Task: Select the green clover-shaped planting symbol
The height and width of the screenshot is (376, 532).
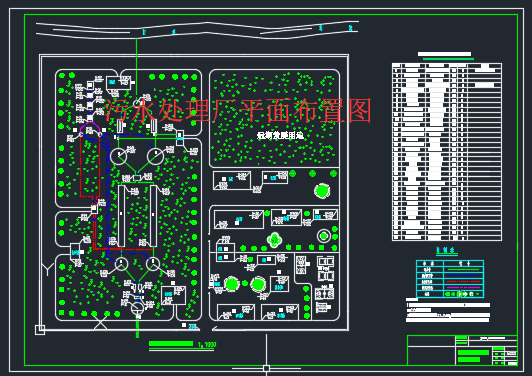Action: tap(274, 240)
